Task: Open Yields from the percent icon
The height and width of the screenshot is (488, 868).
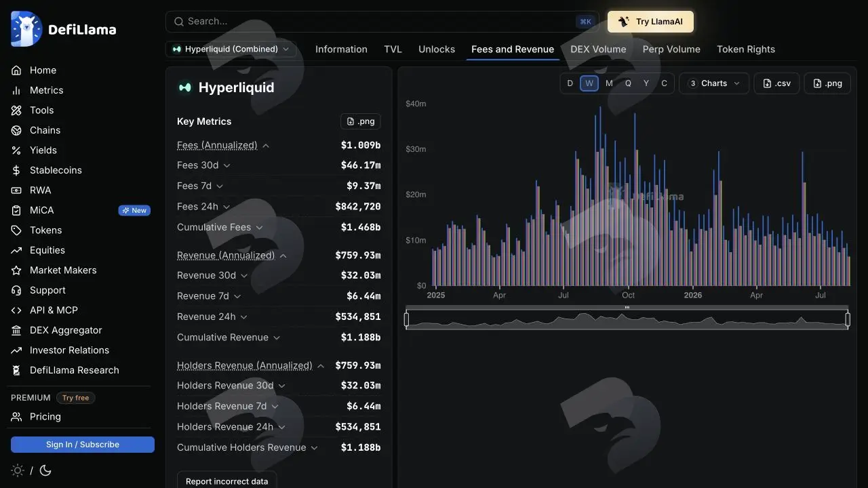Action: click(16, 150)
